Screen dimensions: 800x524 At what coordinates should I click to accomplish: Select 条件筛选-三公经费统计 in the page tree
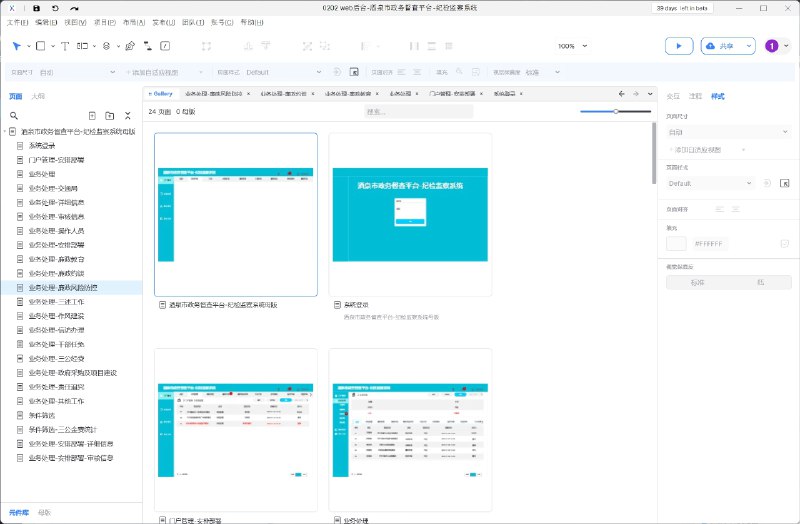click(63, 430)
